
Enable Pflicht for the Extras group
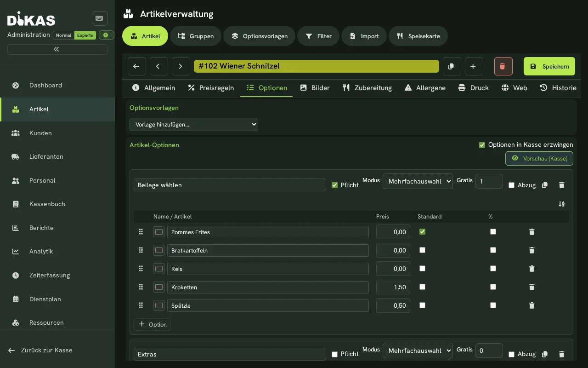[334, 354]
